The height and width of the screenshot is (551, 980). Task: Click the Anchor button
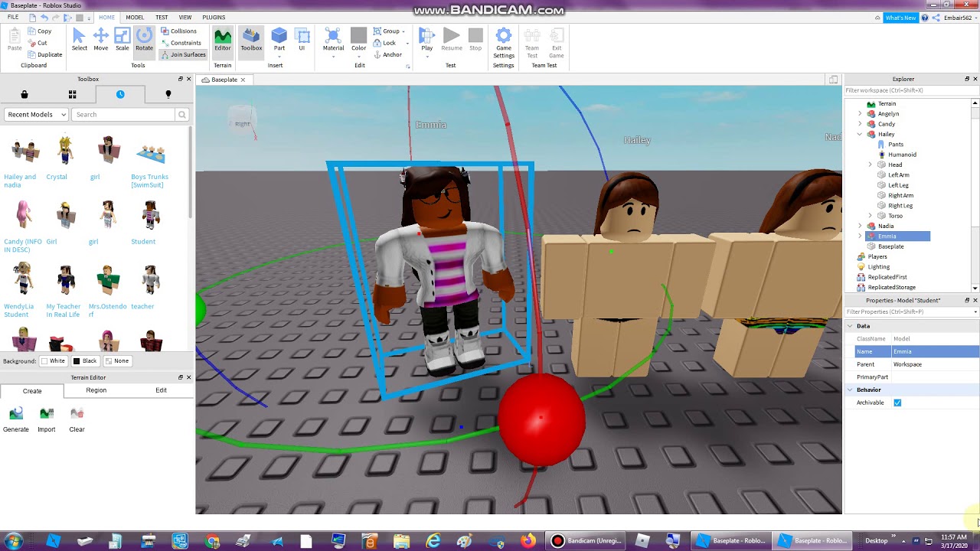click(x=387, y=54)
